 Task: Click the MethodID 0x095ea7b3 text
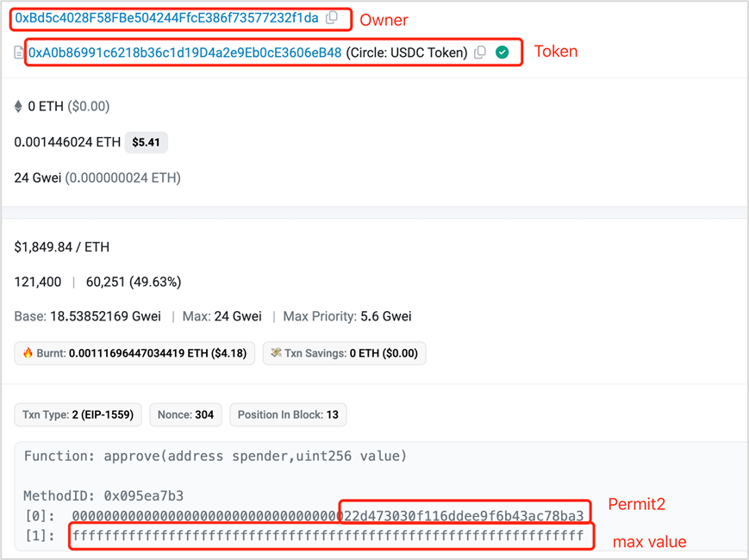pos(103,495)
